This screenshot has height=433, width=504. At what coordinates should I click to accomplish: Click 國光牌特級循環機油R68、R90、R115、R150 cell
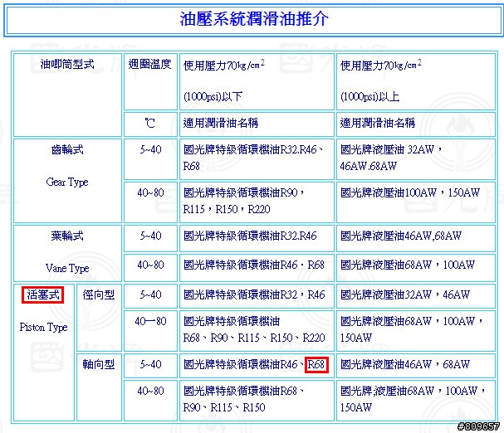[x=257, y=401]
